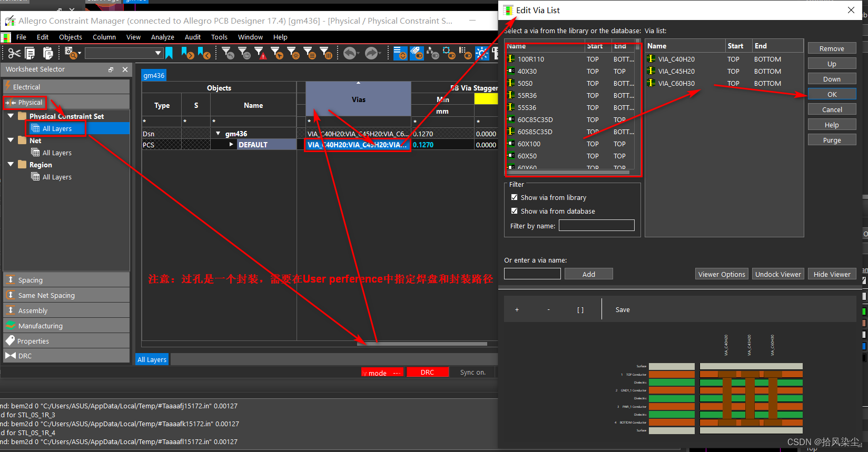Click the filter with red warning icon
Screen dimensions: 868x452
pyautogui.click(x=261, y=53)
